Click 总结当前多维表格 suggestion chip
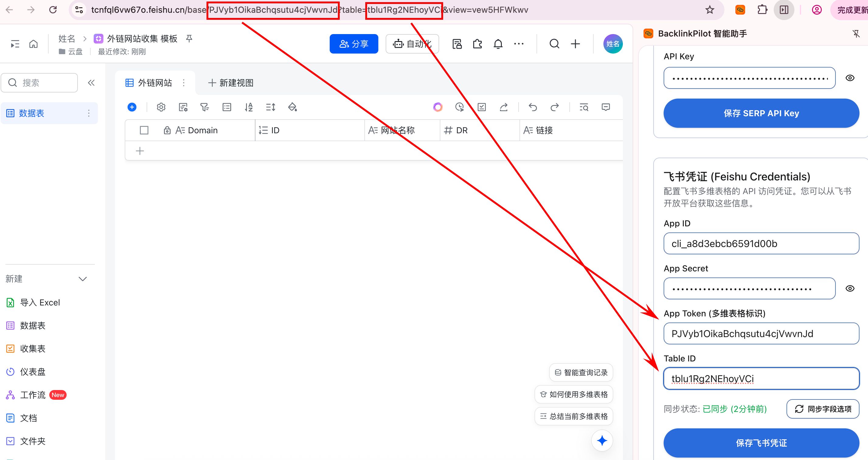This screenshot has width=868, height=460. click(x=574, y=416)
